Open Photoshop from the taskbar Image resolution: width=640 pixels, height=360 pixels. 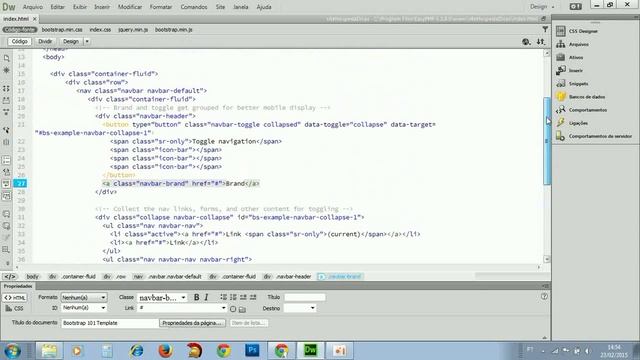252,350
